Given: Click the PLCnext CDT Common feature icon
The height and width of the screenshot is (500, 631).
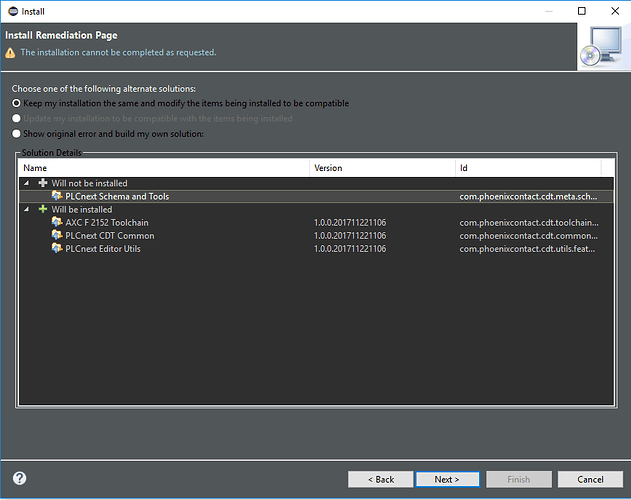Looking at the screenshot, I should pos(57,235).
